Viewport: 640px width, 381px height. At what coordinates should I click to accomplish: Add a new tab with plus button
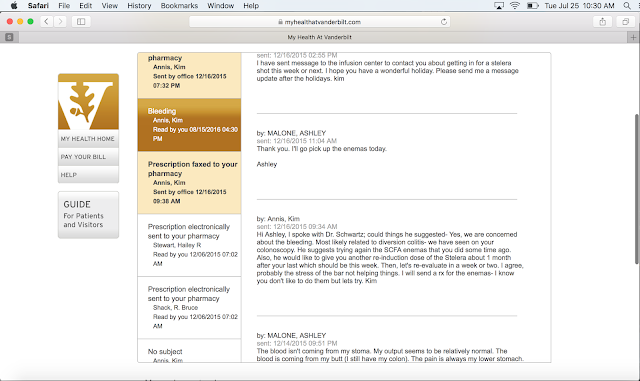pos(633,37)
